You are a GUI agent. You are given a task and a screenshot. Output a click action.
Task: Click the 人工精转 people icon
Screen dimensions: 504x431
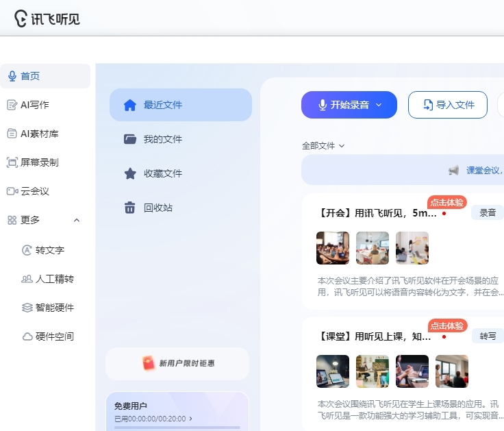pos(27,279)
